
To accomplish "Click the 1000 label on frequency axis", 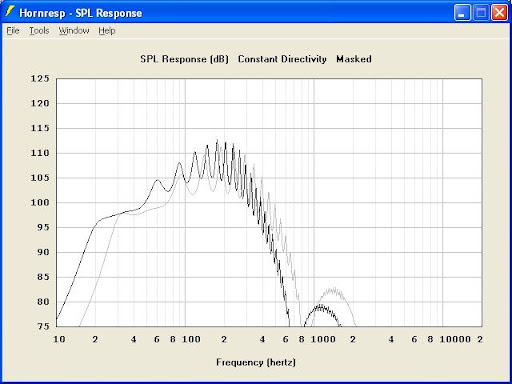I will 323,339.
